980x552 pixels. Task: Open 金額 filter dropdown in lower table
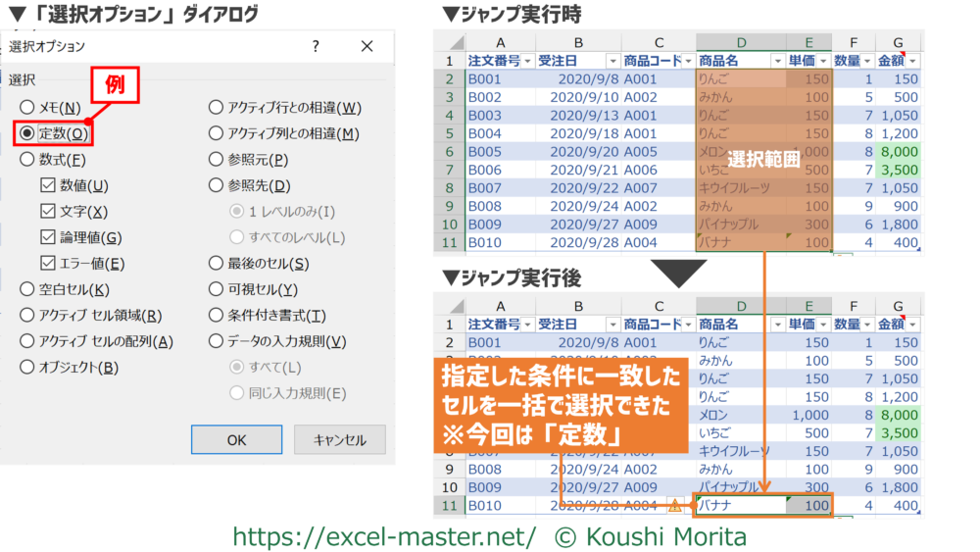[x=912, y=325]
